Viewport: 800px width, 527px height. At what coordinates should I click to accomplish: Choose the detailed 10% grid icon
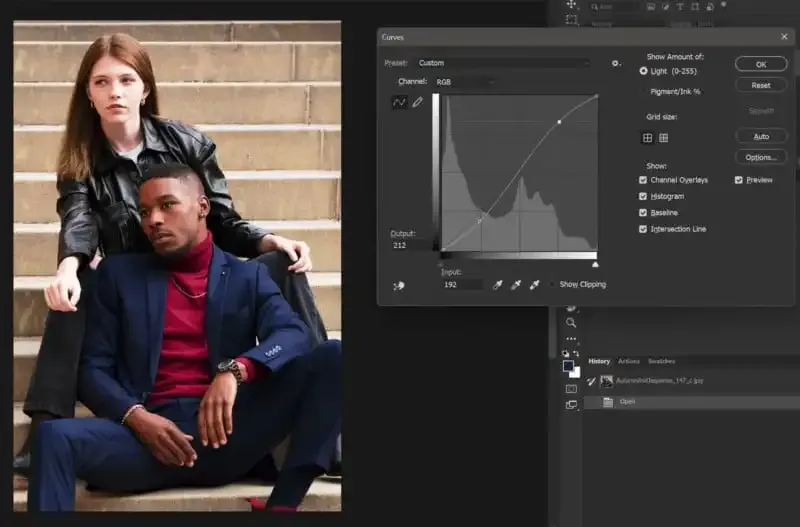pos(663,138)
